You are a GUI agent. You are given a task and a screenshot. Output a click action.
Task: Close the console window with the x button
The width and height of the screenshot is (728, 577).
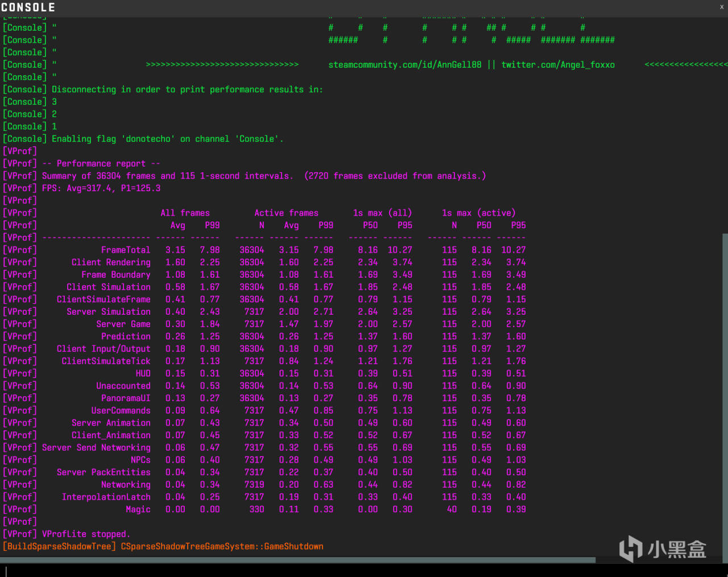pyautogui.click(x=722, y=7)
